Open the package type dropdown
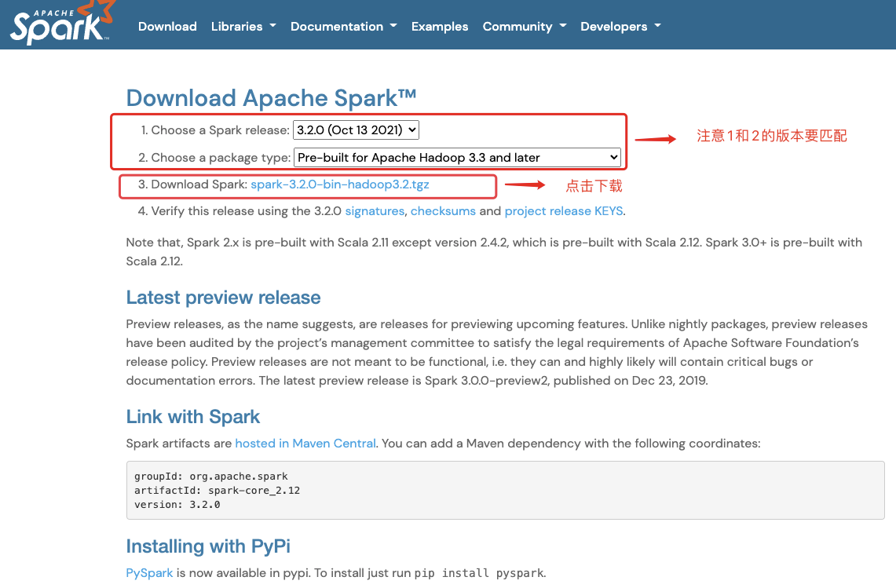Viewport: 896px width, 588px height. click(x=458, y=157)
